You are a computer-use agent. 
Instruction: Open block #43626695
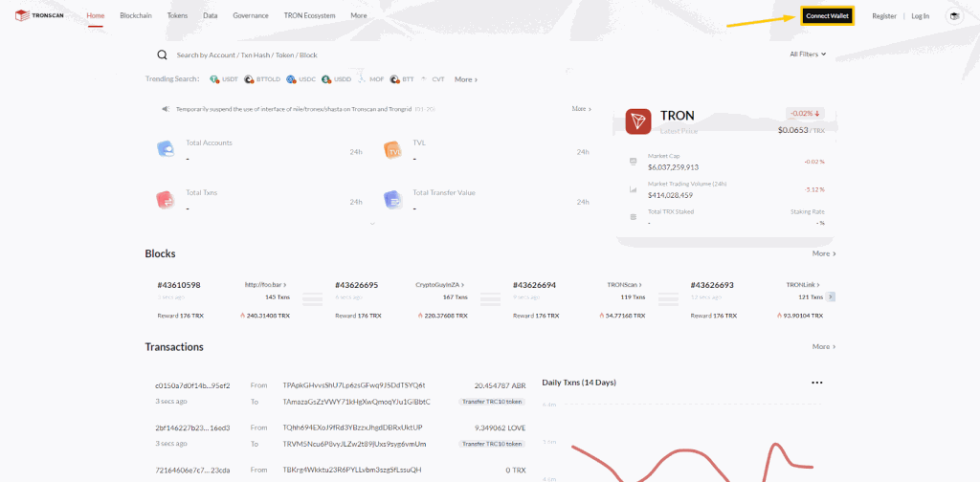tap(356, 285)
